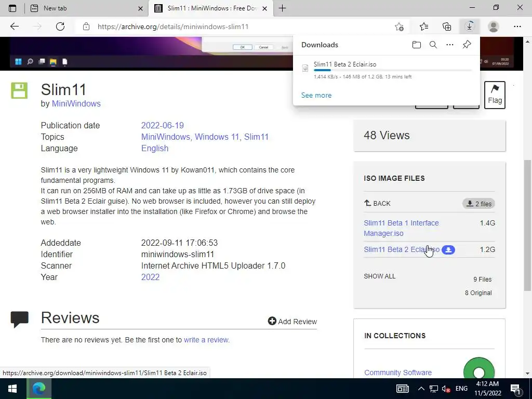Click the muted volume tray icon
This screenshot has width=532, height=399.
tap(446, 389)
